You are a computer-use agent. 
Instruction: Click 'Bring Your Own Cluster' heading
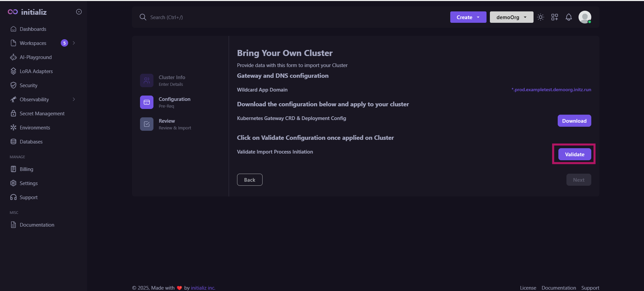[285, 53]
